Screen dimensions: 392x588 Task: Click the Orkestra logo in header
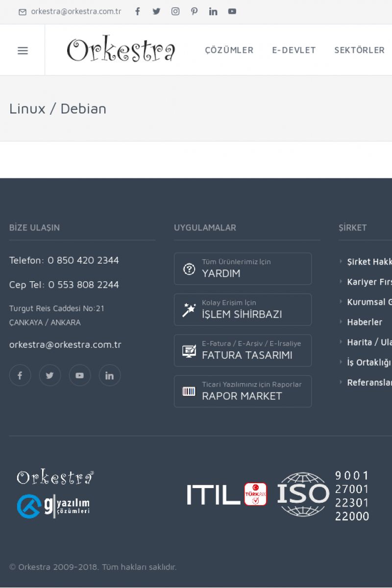point(121,50)
